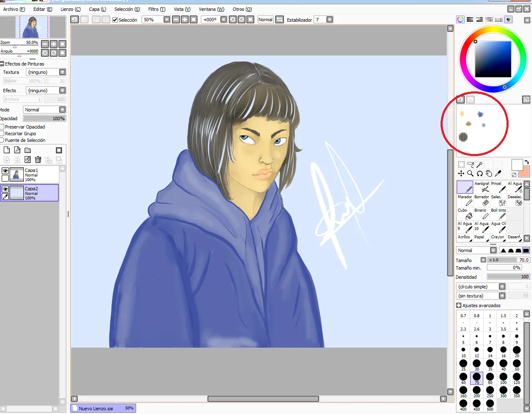Select the rectangular selection tool
The width and height of the screenshot is (532, 414).
coord(461,164)
